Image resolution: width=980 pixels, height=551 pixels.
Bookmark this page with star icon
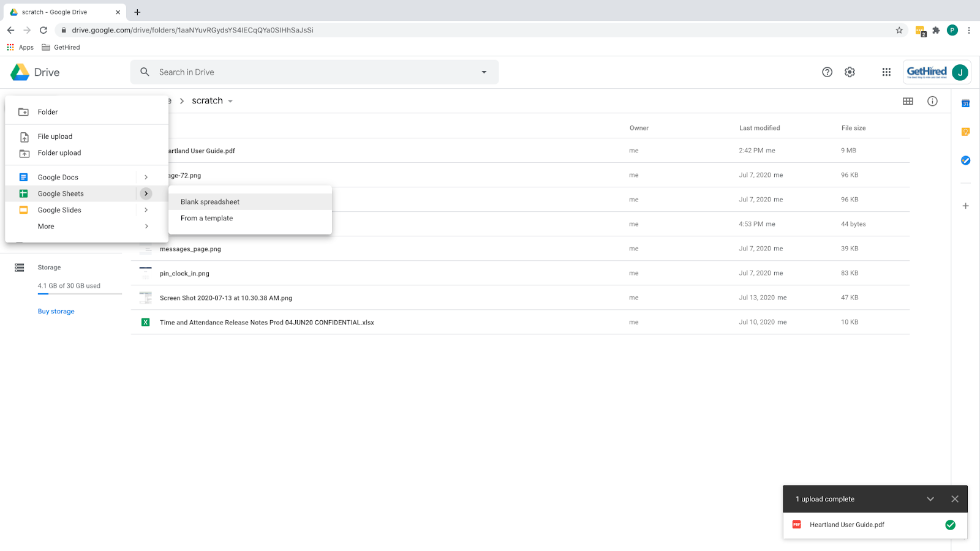coord(899,30)
